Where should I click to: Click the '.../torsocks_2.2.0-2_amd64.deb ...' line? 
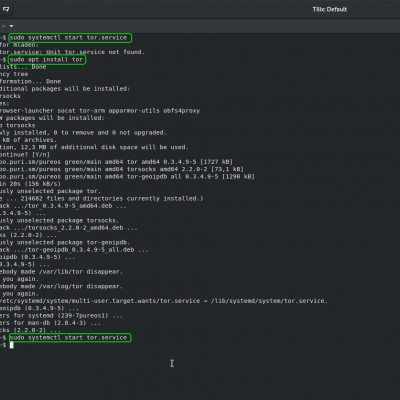(69, 228)
